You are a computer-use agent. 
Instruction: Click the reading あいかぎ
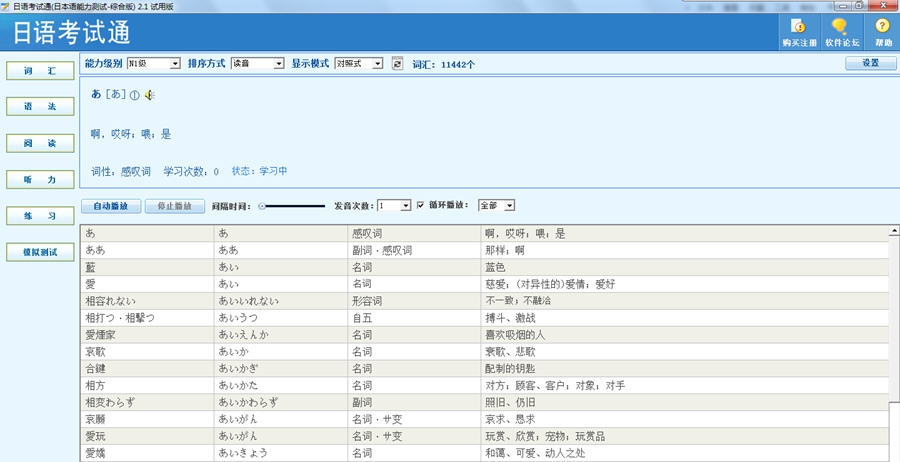(239, 369)
